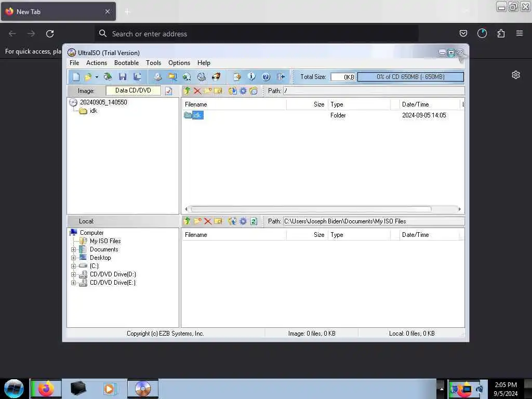Select Computer in the Local tree
The width and height of the screenshot is (532, 399).
91,233
